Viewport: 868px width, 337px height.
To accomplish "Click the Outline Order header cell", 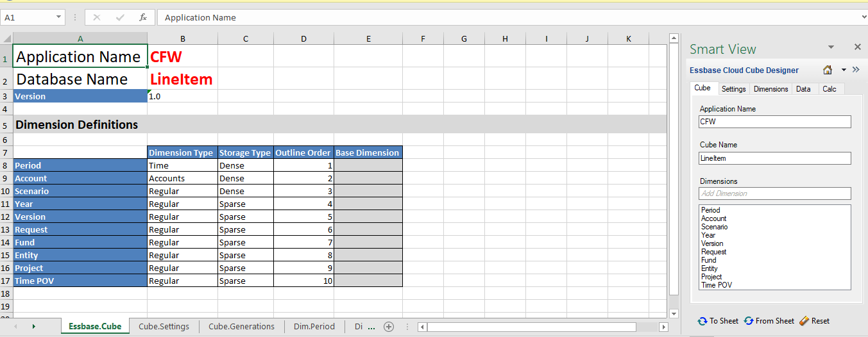I will click(303, 152).
